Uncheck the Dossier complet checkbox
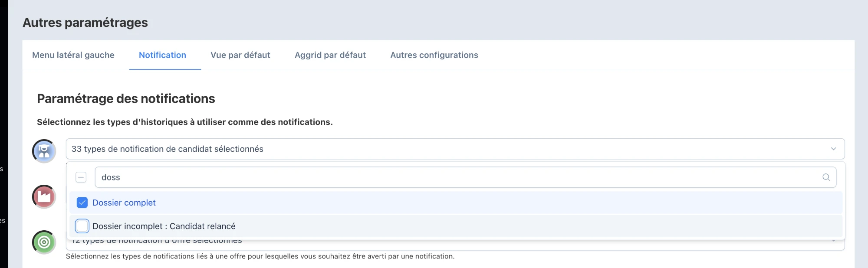Screen dimensions: 868x268 coord(82,203)
